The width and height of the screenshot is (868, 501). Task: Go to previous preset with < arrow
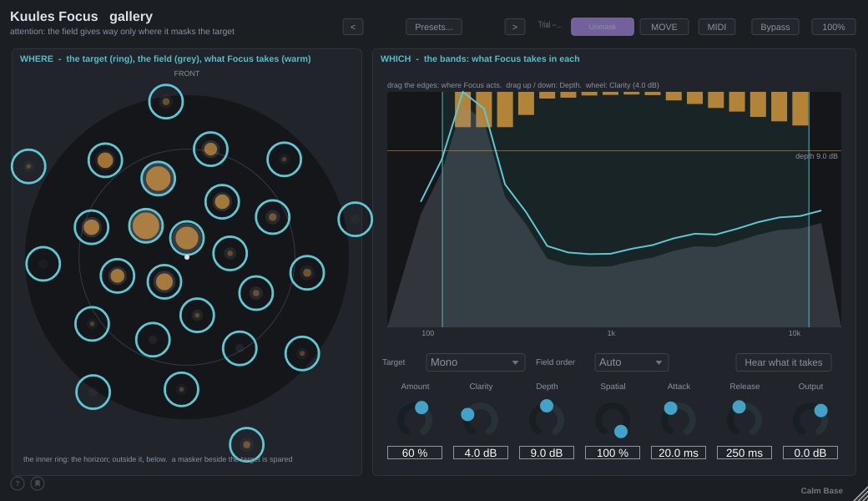[x=352, y=27]
